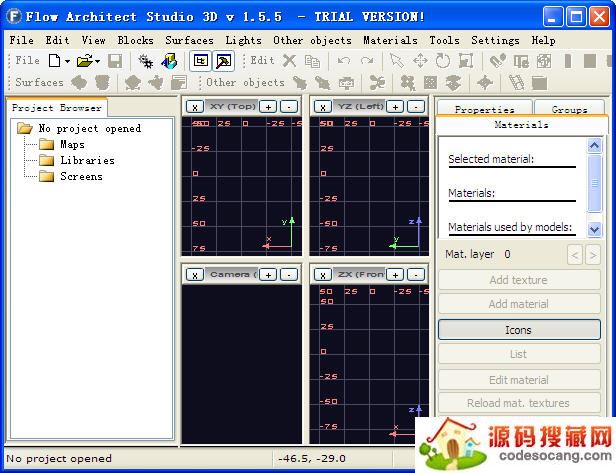The height and width of the screenshot is (473, 616).
Task: Toggle the hammer build mode button
Action: pyautogui.click(x=223, y=61)
